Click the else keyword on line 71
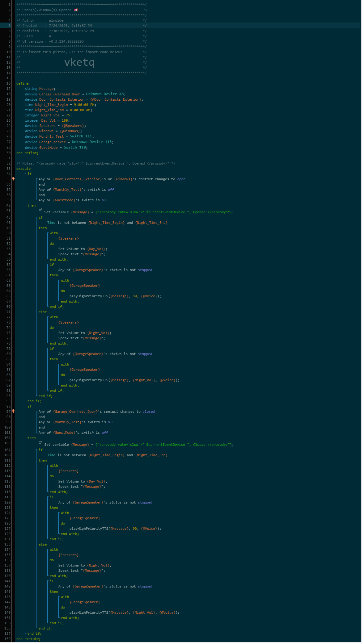The image size is (364, 644). point(43,312)
